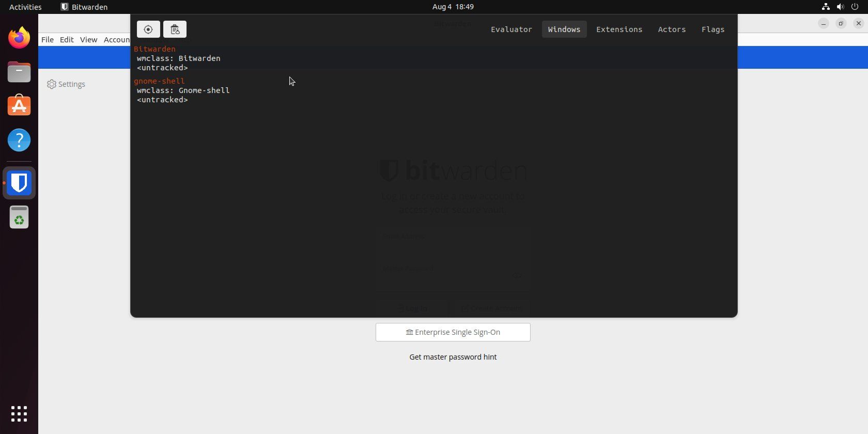Select the 'wmclass: Gnome-shell' line
The image size is (868, 434).
coord(183,90)
